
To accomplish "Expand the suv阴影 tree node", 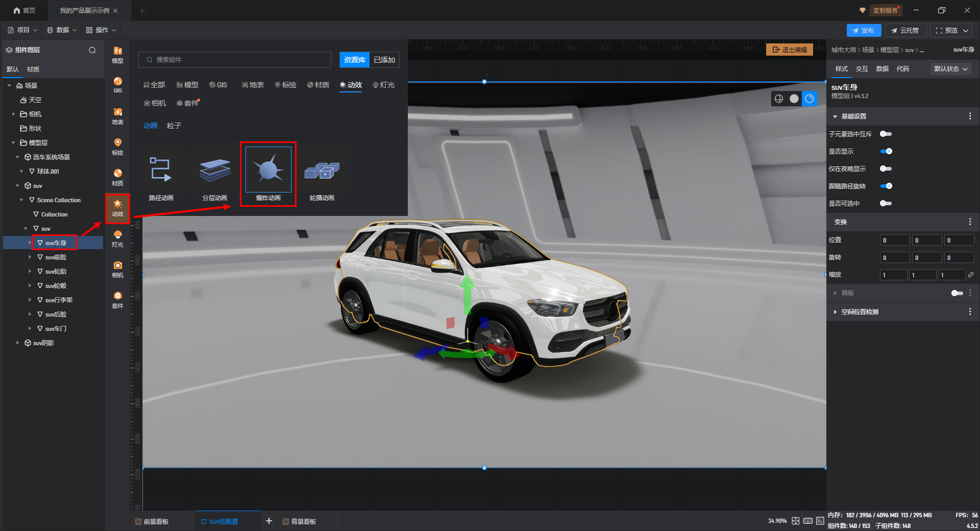I will click(x=17, y=343).
